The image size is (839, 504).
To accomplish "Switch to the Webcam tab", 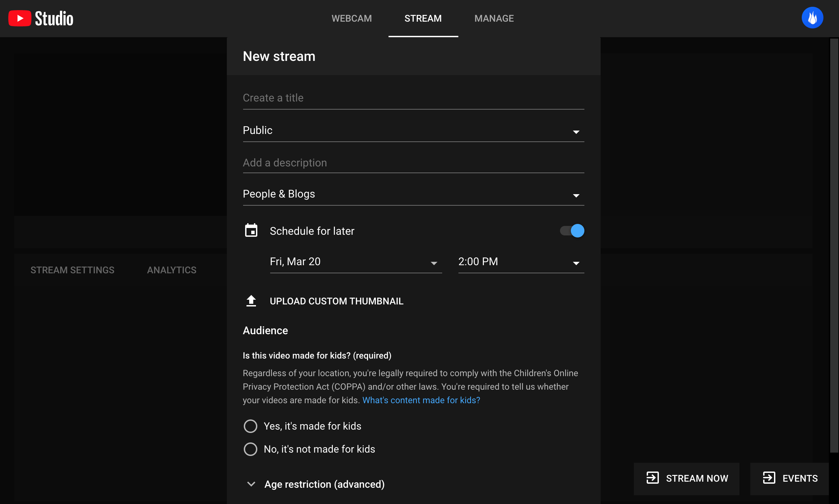I will 351,18.
